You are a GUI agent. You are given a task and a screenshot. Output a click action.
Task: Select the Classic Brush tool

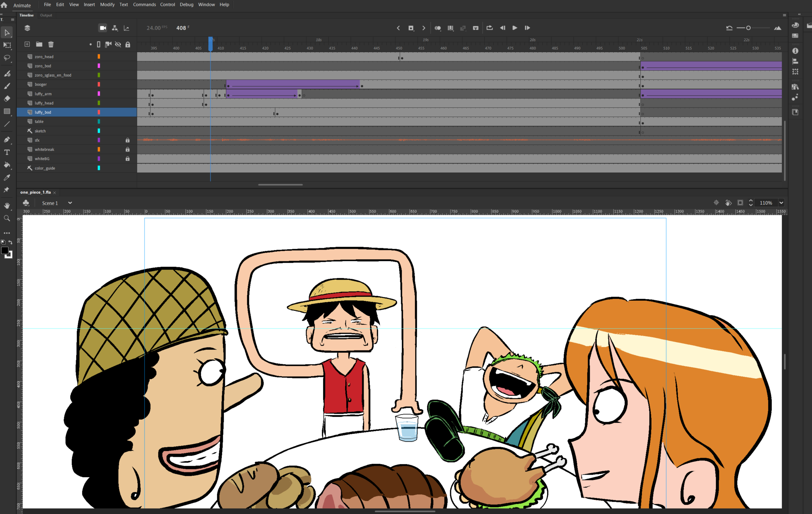point(7,86)
